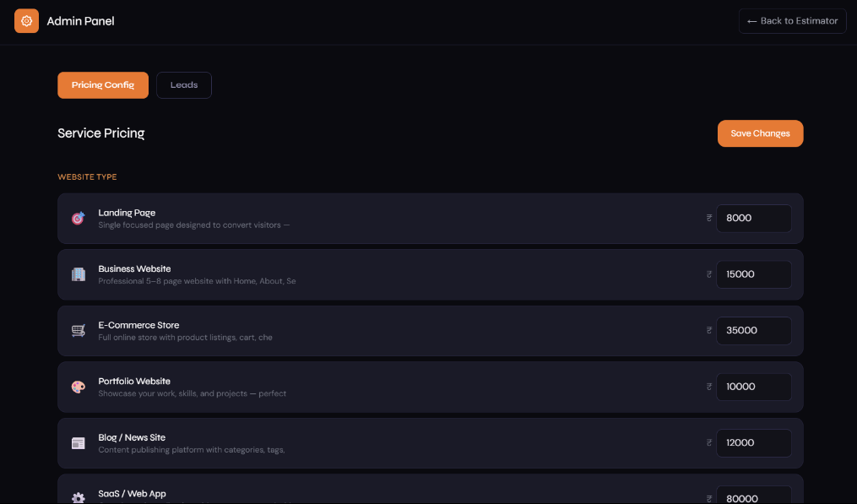Click the E-Commerce Store cart icon
The width and height of the screenshot is (857, 504).
79,331
